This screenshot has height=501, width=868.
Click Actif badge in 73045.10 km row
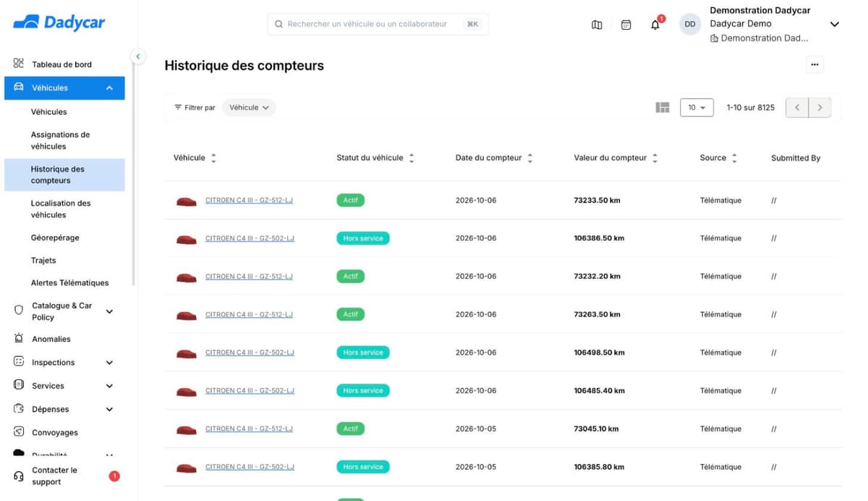tap(350, 429)
